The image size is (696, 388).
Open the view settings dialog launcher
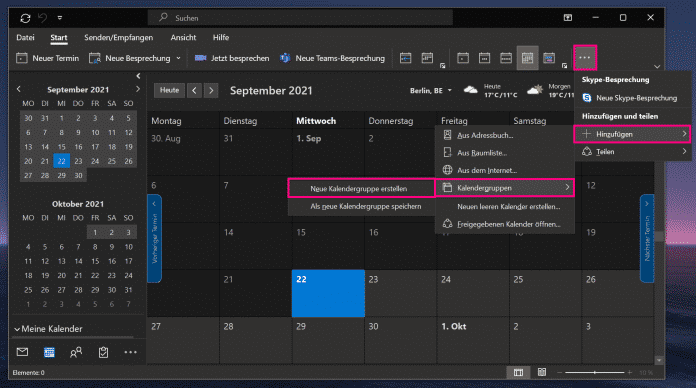point(565,66)
